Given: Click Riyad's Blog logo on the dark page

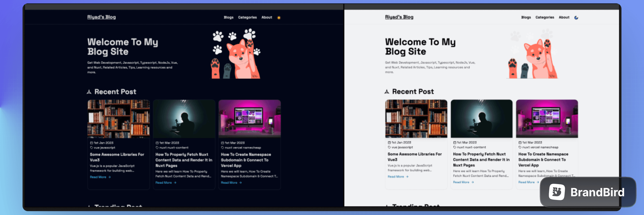Looking at the screenshot, I should click(x=101, y=17).
